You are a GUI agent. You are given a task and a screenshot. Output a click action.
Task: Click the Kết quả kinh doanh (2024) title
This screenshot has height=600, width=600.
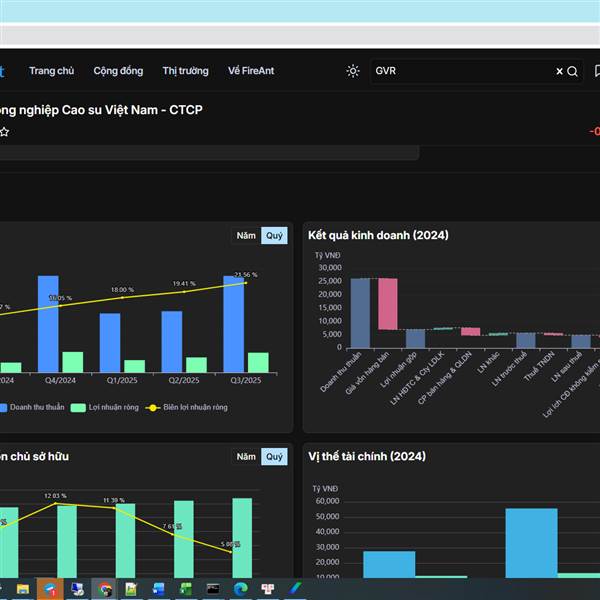[x=378, y=235]
